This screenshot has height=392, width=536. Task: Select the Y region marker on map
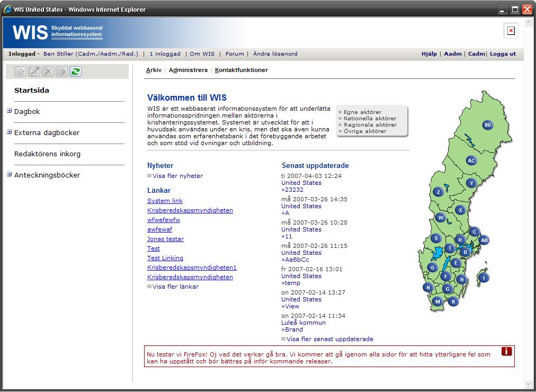coord(472,183)
